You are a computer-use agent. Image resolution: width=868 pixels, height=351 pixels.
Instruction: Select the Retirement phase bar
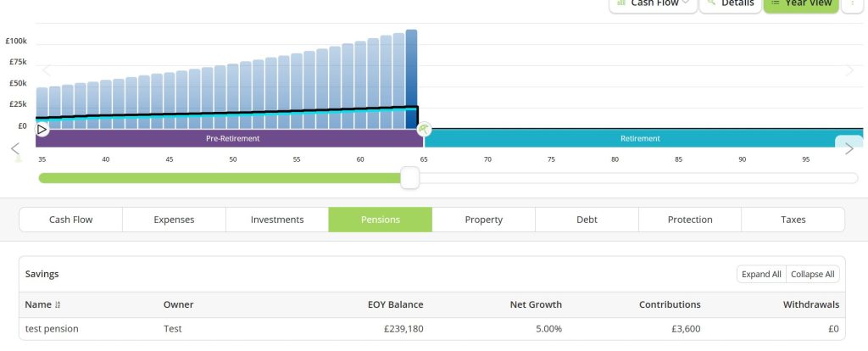[x=639, y=138]
